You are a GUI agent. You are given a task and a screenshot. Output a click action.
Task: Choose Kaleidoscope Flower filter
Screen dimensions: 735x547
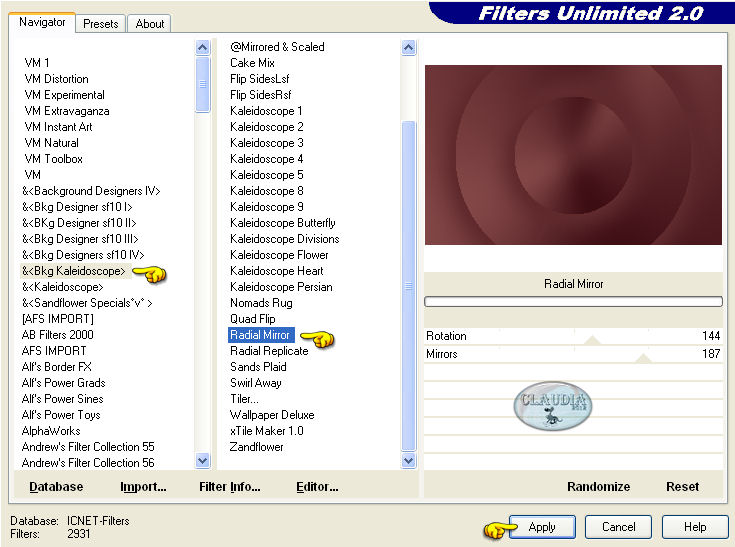click(279, 255)
